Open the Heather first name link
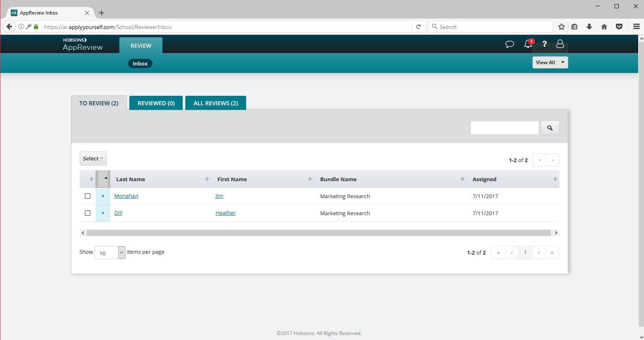This screenshot has height=340, width=644. click(225, 213)
